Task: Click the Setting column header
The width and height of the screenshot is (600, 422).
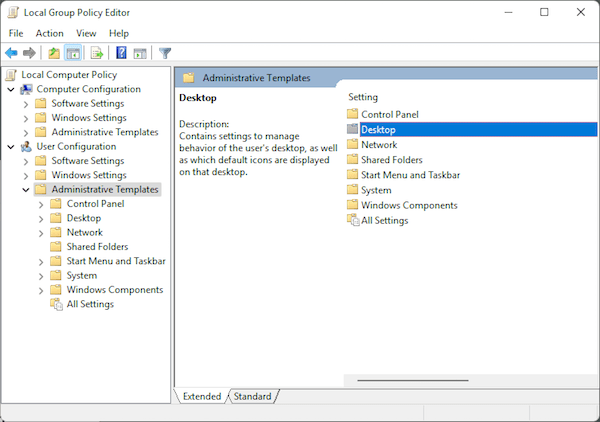Action: coord(363,97)
